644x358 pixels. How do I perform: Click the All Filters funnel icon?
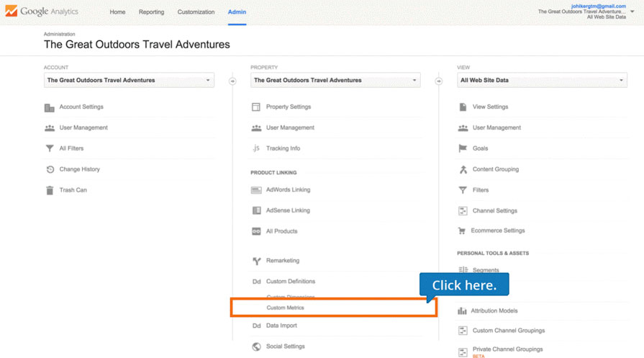tap(49, 148)
